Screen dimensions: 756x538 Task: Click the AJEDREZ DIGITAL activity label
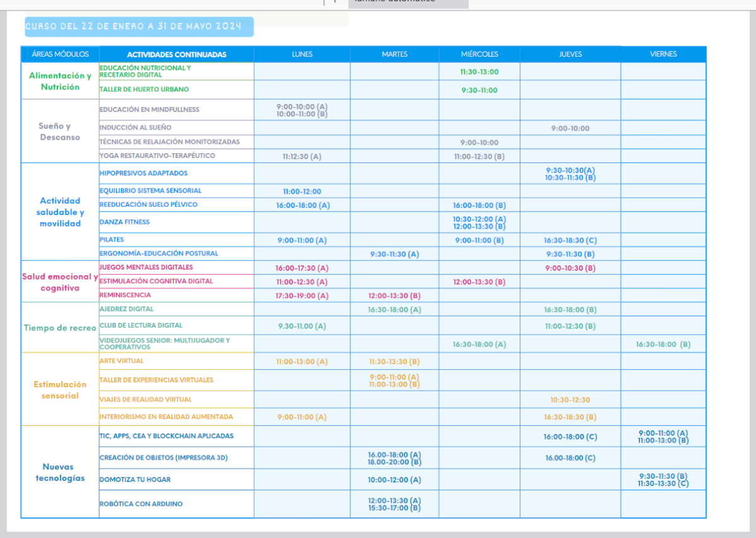click(127, 309)
